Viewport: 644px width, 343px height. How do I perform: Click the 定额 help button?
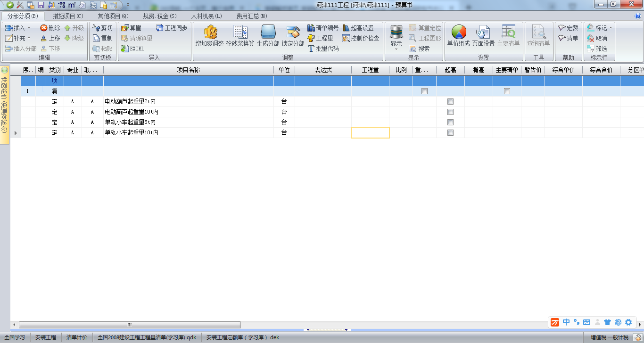(569, 28)
